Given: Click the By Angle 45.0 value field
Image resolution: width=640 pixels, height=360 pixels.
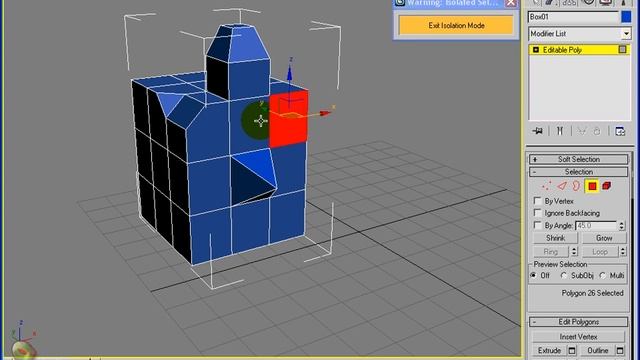Looking at the screenshot, I should [596, 225].
